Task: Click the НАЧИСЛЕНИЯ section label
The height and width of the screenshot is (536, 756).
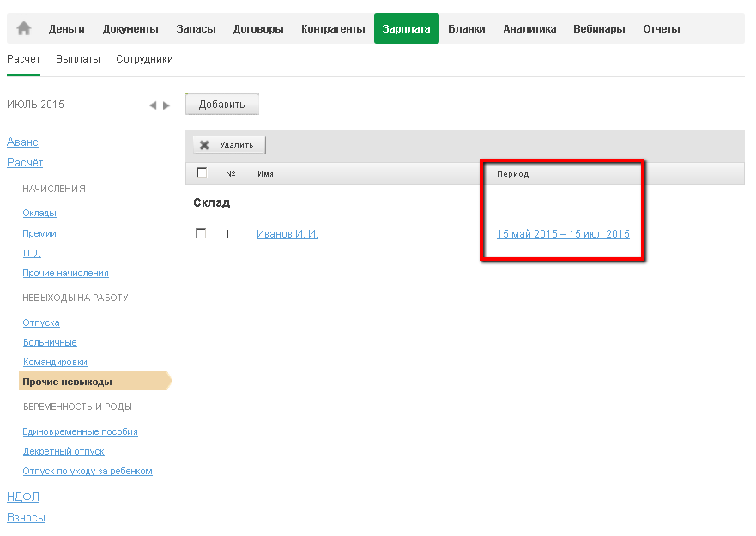Action: [54, 189]
